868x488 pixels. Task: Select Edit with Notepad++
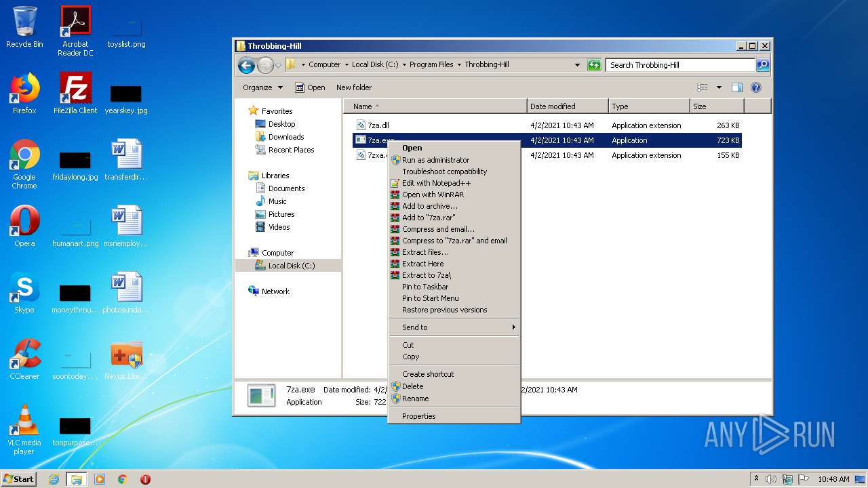pyautogui.click(x=454, y=183)
